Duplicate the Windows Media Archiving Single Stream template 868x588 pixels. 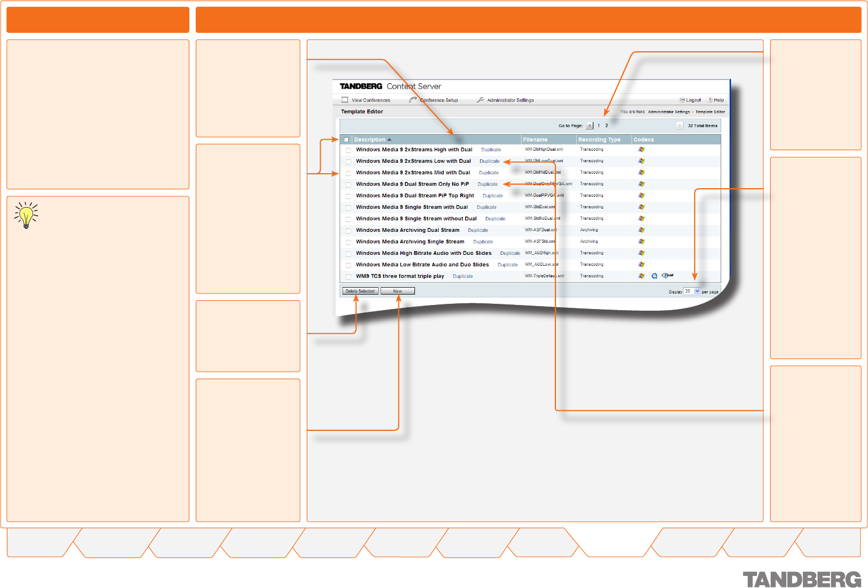click(483, 242)
